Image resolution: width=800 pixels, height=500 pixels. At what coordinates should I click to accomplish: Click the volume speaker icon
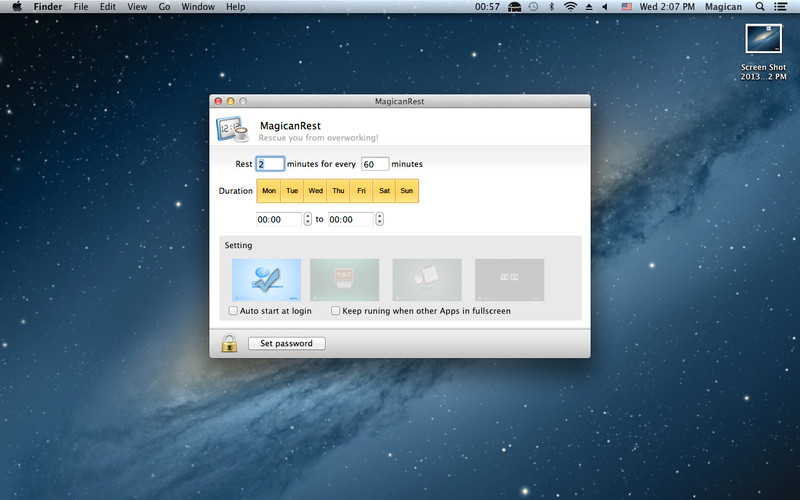pos(605,7)
